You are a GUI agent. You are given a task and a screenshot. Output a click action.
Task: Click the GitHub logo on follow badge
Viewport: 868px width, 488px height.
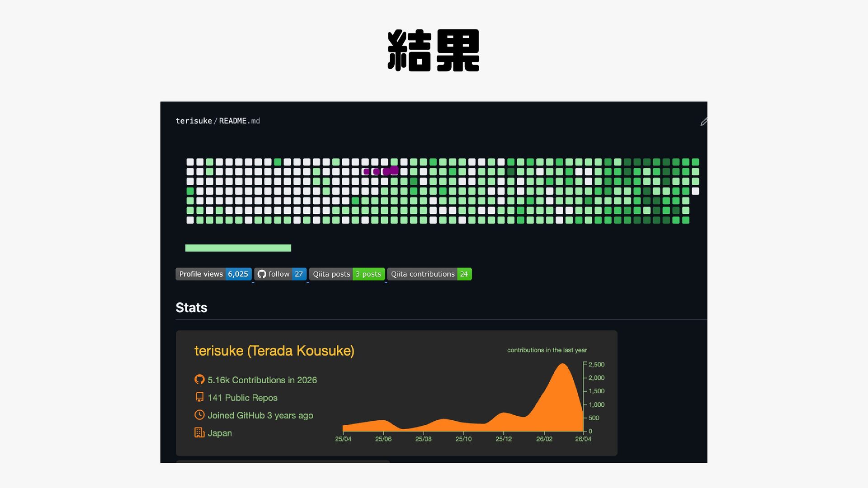click(x=262, y=274)
